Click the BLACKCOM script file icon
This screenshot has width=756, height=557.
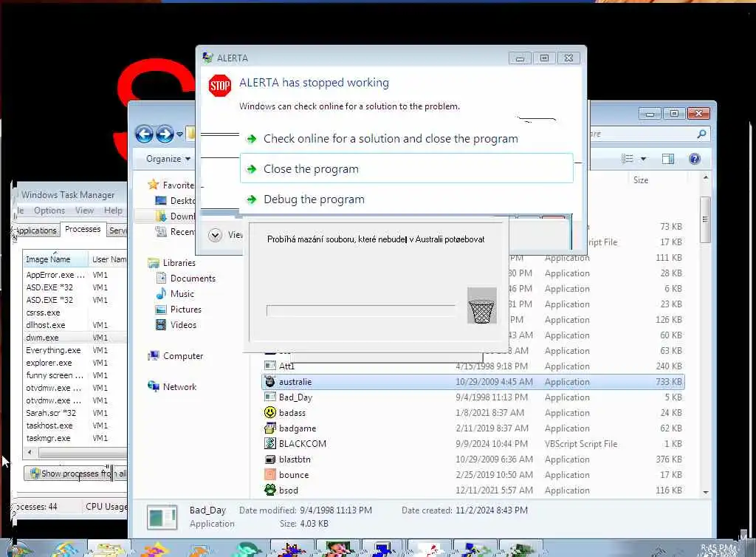270,443
